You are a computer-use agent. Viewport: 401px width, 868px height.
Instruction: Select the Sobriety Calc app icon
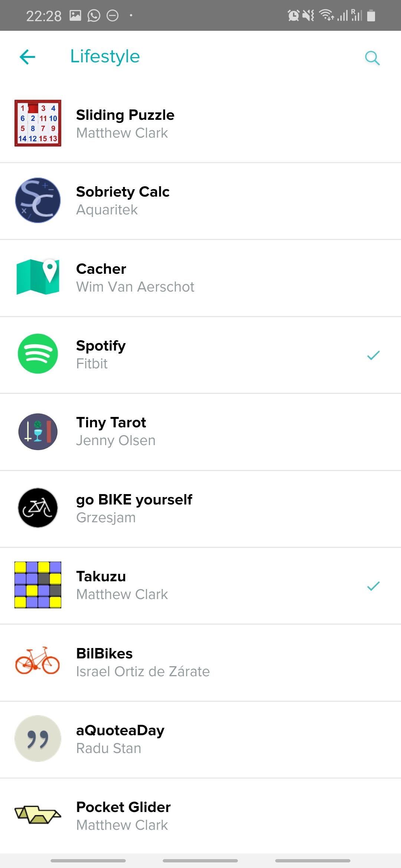click(38, 200)
